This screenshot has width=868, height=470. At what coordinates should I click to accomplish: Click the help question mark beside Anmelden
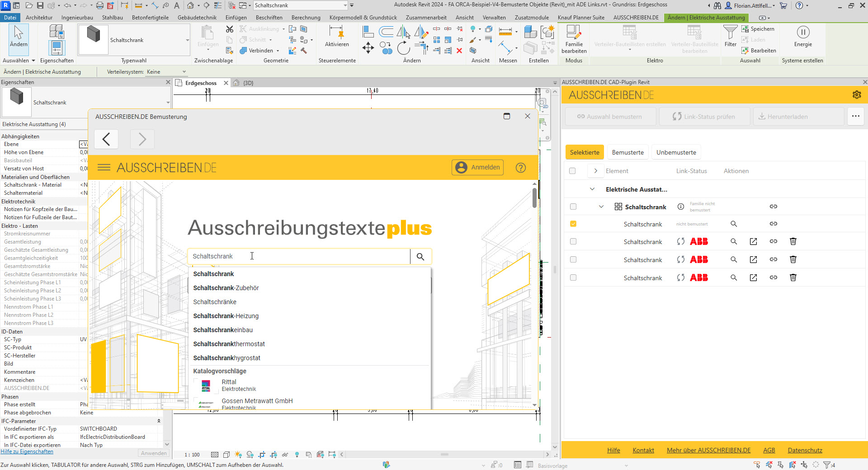pyautogui.click(x=520, y=168)
